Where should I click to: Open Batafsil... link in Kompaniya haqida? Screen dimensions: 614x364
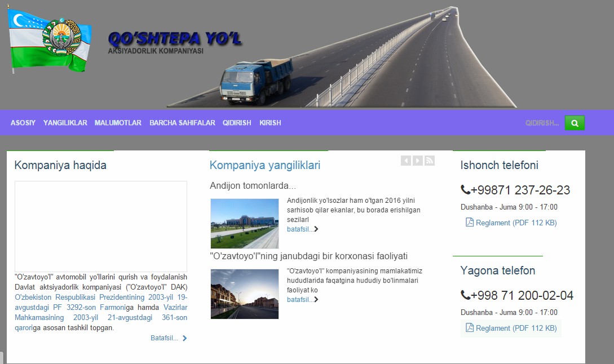[165, 338]
